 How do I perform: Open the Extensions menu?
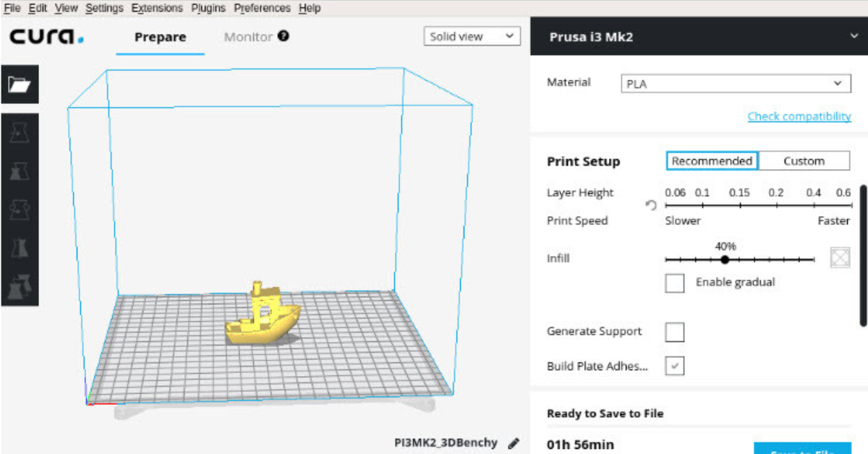(x=157, y=9)
